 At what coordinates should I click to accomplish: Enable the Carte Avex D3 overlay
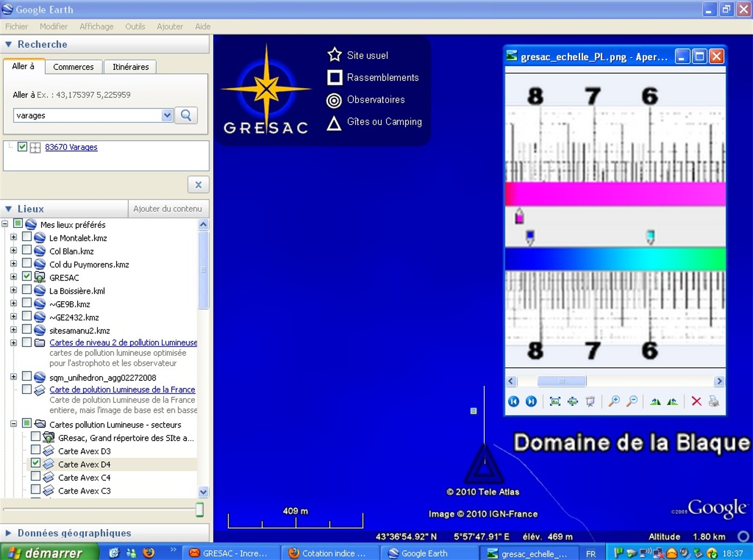[36, 450]
